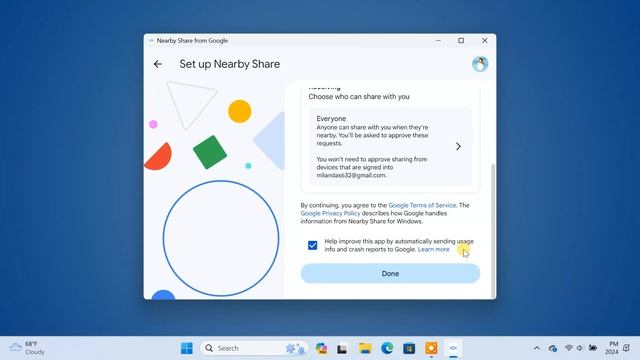Maximize the Nearby Share window

point(461,41)
